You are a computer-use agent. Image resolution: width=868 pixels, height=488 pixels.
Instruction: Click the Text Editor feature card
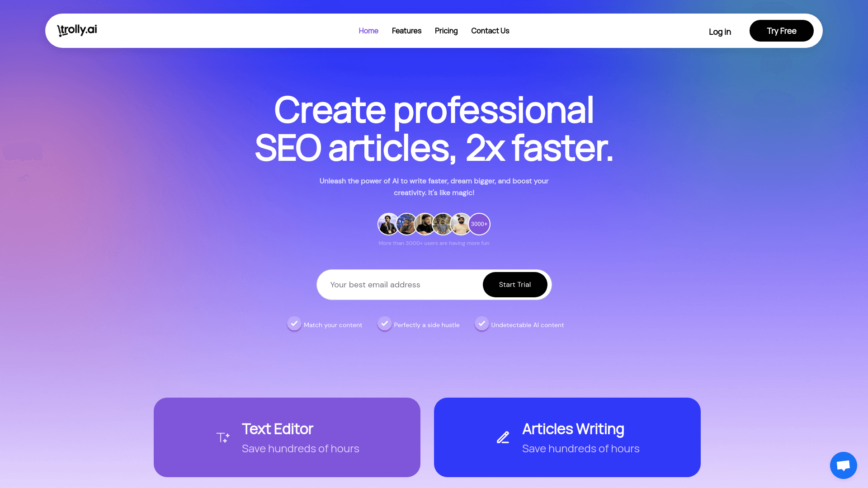[x=287, y=437]
